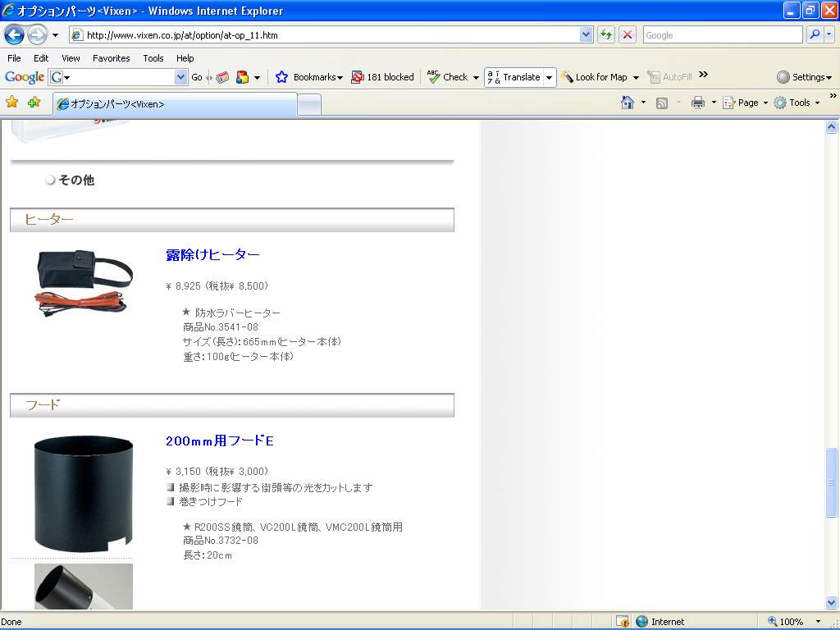
Task: Click the Go button on Google toolbar
Action: [x=197, y=77]
